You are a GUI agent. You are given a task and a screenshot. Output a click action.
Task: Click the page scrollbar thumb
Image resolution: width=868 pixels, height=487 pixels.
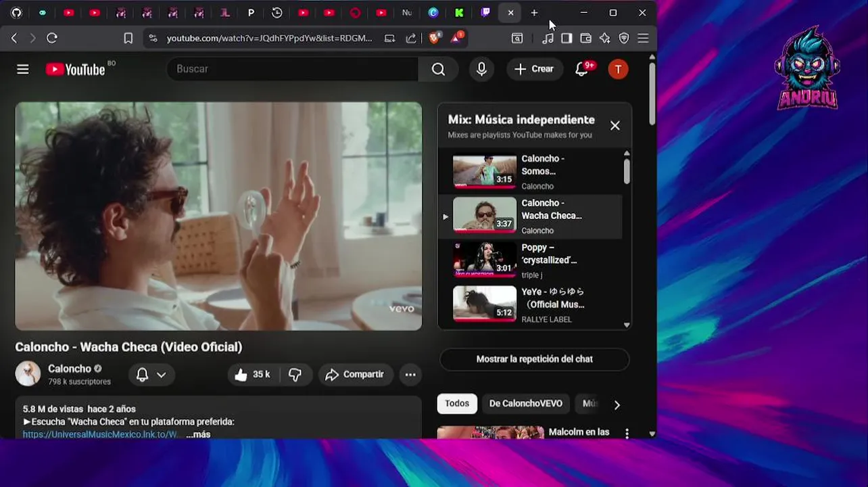[652, 94]
